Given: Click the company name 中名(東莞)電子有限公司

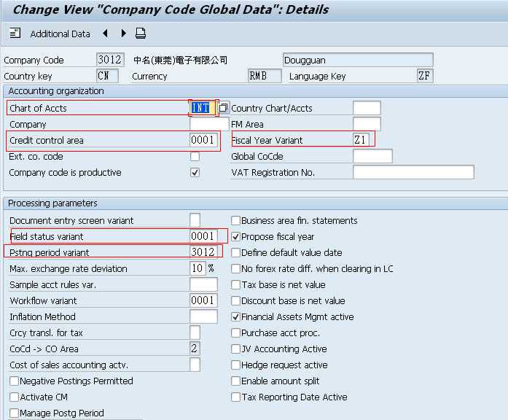Looking at the screenshot, I should click(180, 60).
